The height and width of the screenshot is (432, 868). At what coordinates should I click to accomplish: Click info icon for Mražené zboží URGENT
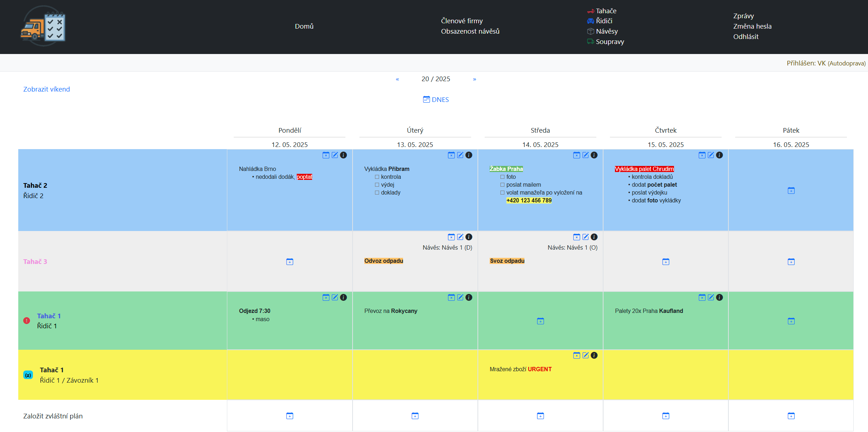[594, 355]
